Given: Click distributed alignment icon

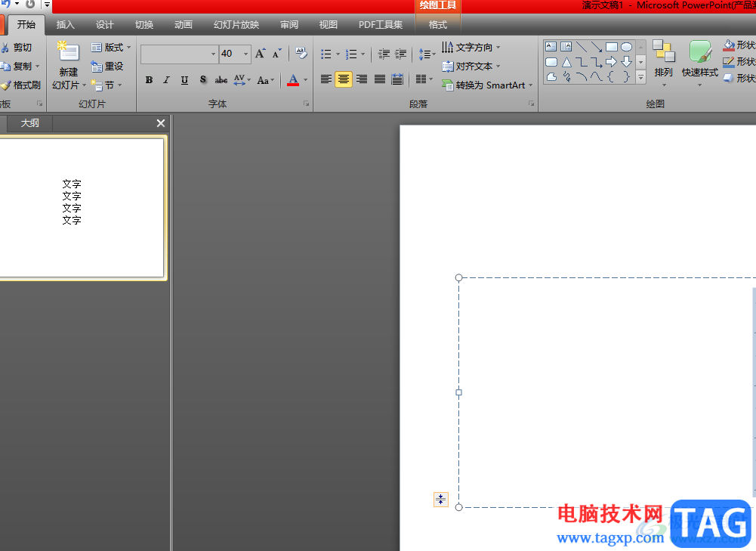Looking at the screenshot, I should pyautogui.click(x=397, y=79).
